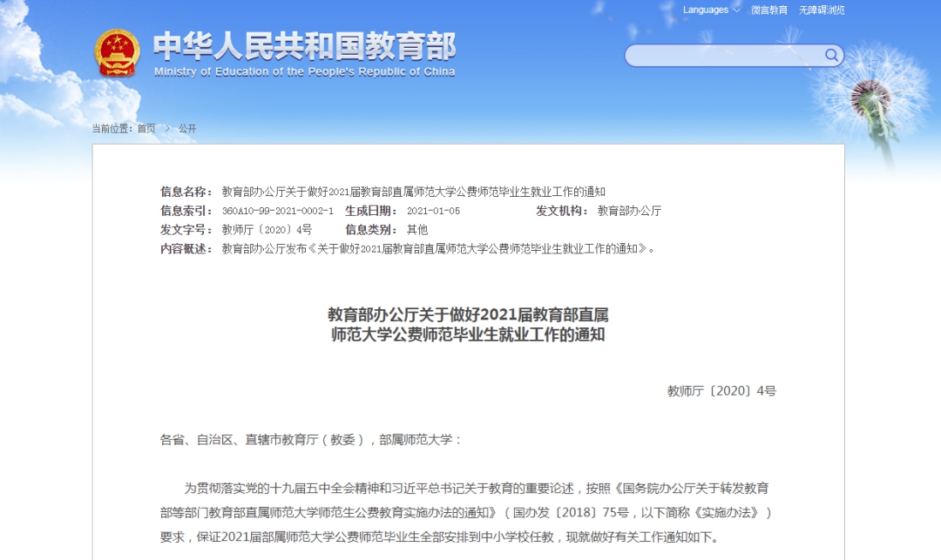941x560 pixels.
Task: Click the 信息类别 value 其他
Action: click(417, 230)
